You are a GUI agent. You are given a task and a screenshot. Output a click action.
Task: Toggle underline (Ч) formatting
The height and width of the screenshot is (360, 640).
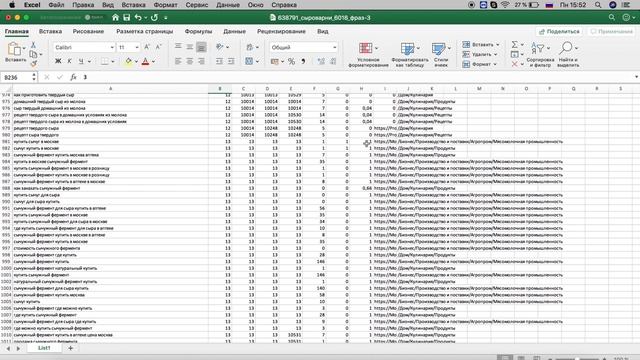81,61
